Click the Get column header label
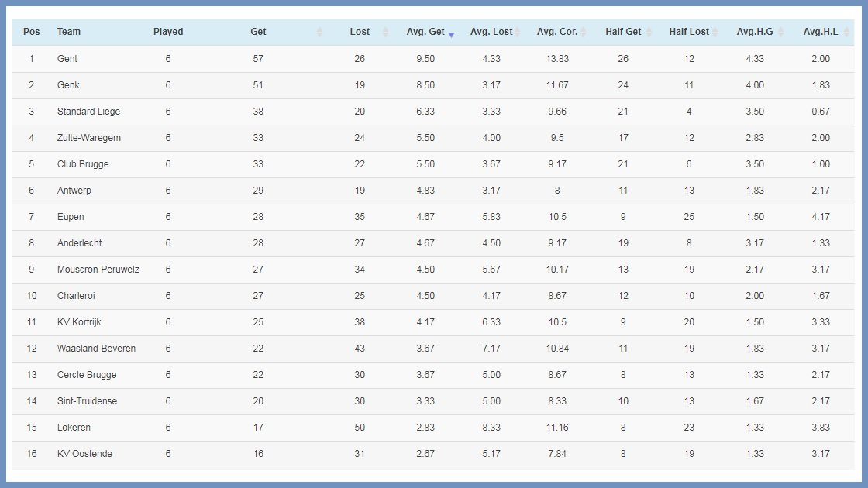 click(258, 32)
